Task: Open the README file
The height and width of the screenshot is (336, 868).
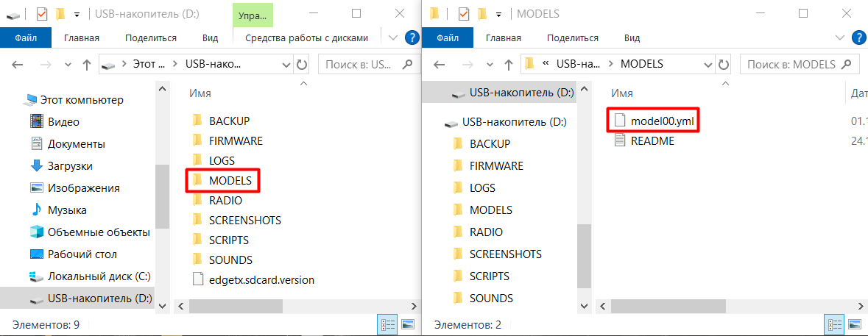Action: [x=652, y=141]
